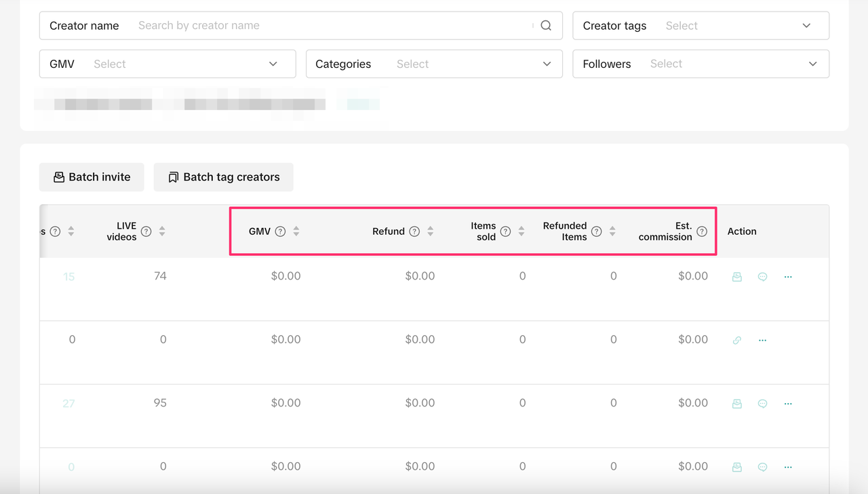Sort table by GMV column
Screen dimensions: 868x494
pos(296,231)
